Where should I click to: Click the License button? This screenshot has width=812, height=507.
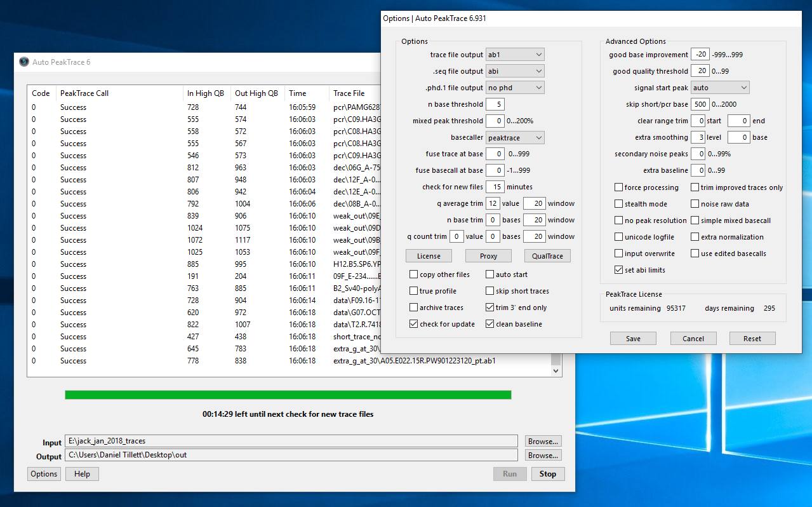429,256
